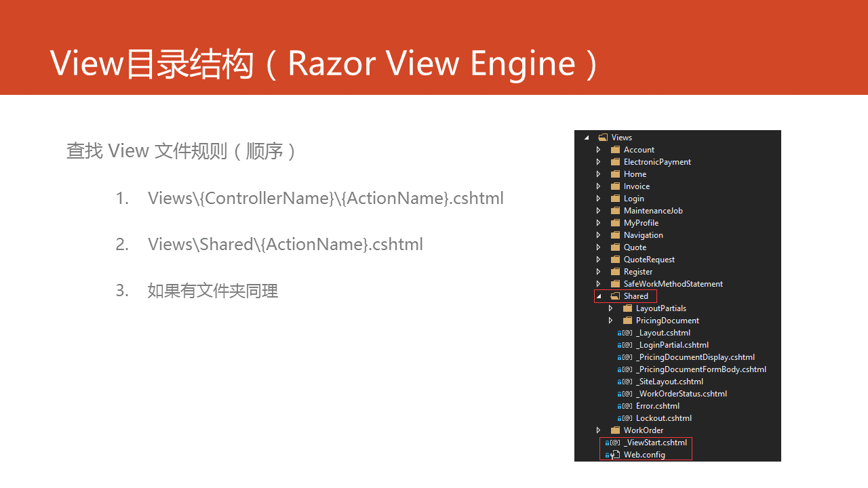Expand the LayoutPartials subfolder arrow
Image resolution: width=868 pixels, height=488 pixels.
coord(610,308)
